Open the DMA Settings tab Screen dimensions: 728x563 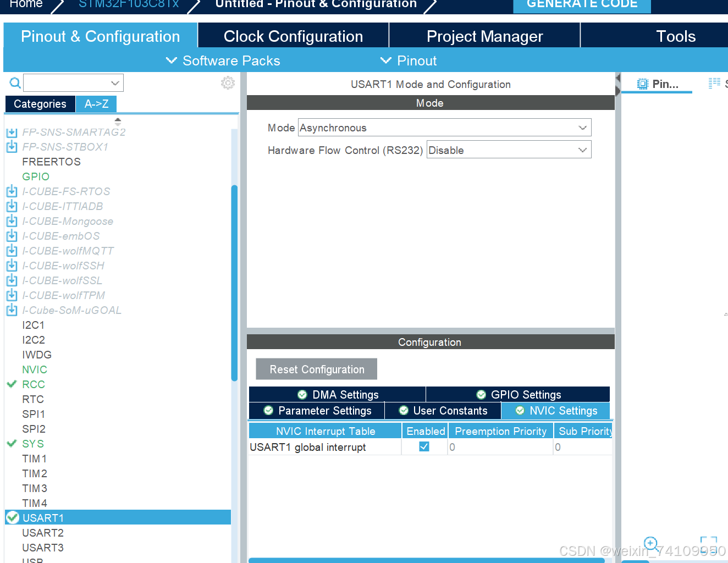[x=337, y=394]
